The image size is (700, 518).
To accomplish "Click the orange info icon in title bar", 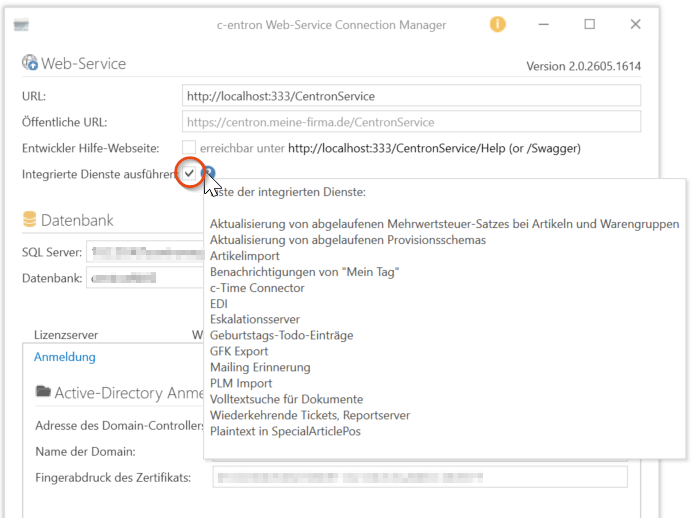I will click(497, 24).
